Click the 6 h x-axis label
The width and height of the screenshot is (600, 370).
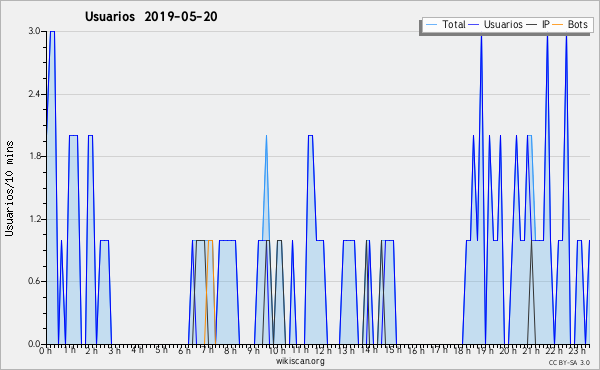tap(184, 350)
